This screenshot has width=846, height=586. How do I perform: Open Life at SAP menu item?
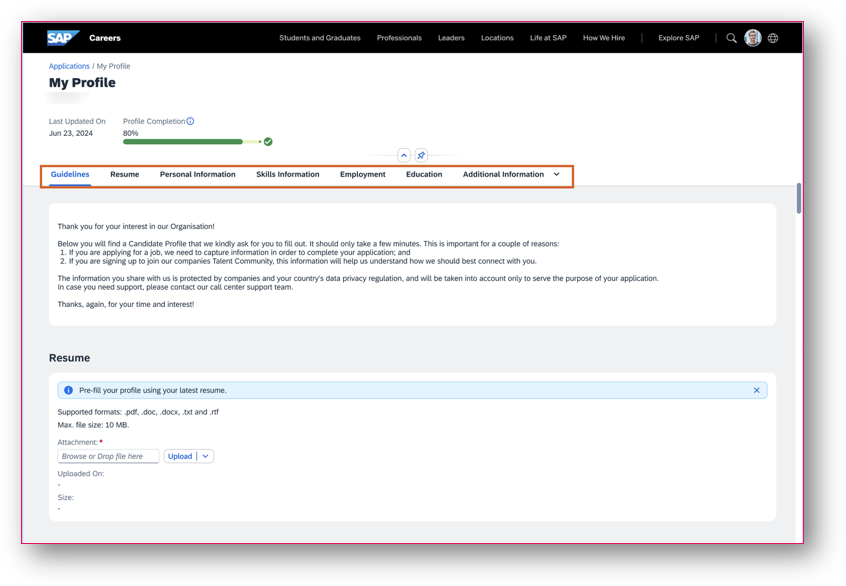point(548,38)
